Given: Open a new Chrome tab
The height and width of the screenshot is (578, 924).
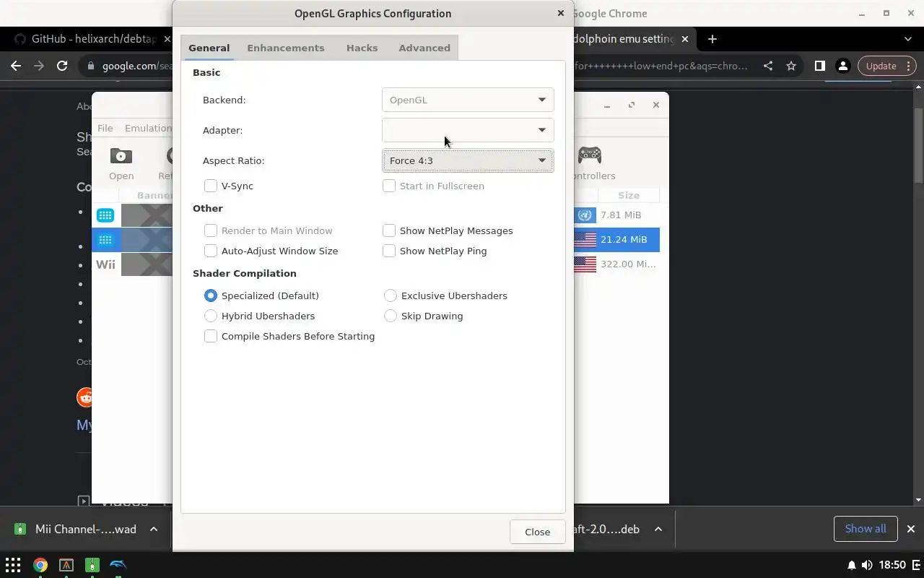Looking at the screenshot, I should [x=712, y=39].
